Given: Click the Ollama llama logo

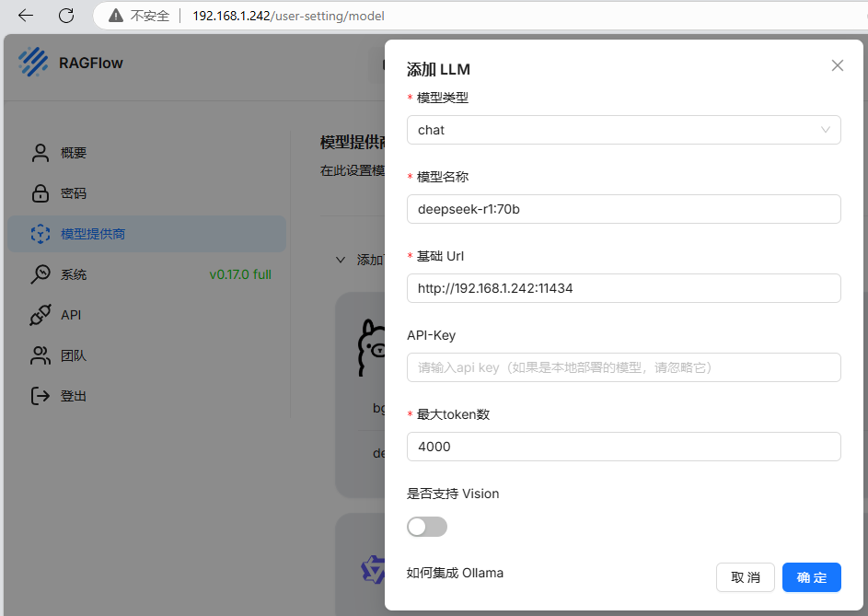Looking at the screenshot, I should pos(370,347).
